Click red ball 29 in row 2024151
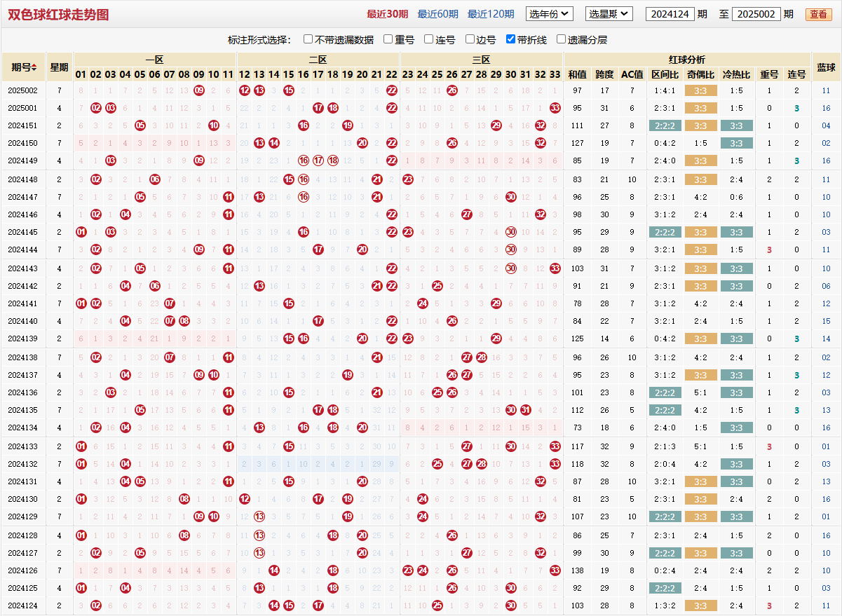842x616 pixels. (x=496, y=125)
